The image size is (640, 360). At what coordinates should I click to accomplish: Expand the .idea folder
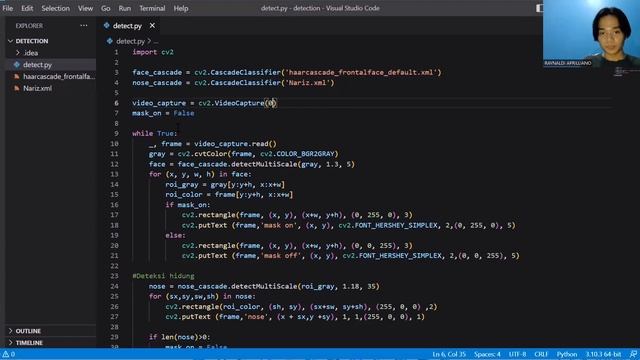tap(31, 53)
